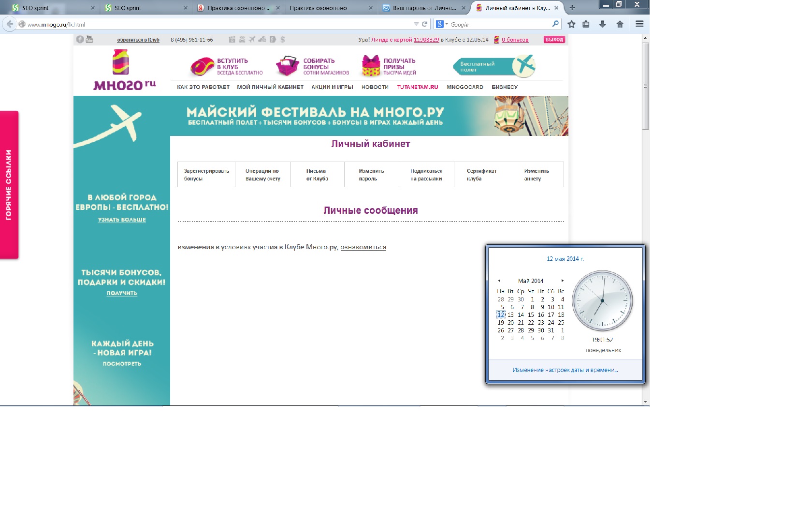Screen dimensions: 812x508
Task: Reload the page with the refresh icon
Action: coord(425,24)
